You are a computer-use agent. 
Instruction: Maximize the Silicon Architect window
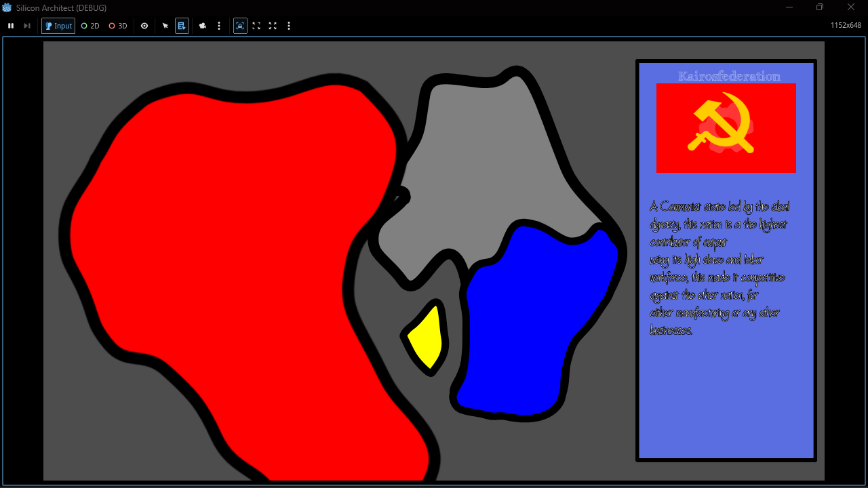tap(820, 7)
